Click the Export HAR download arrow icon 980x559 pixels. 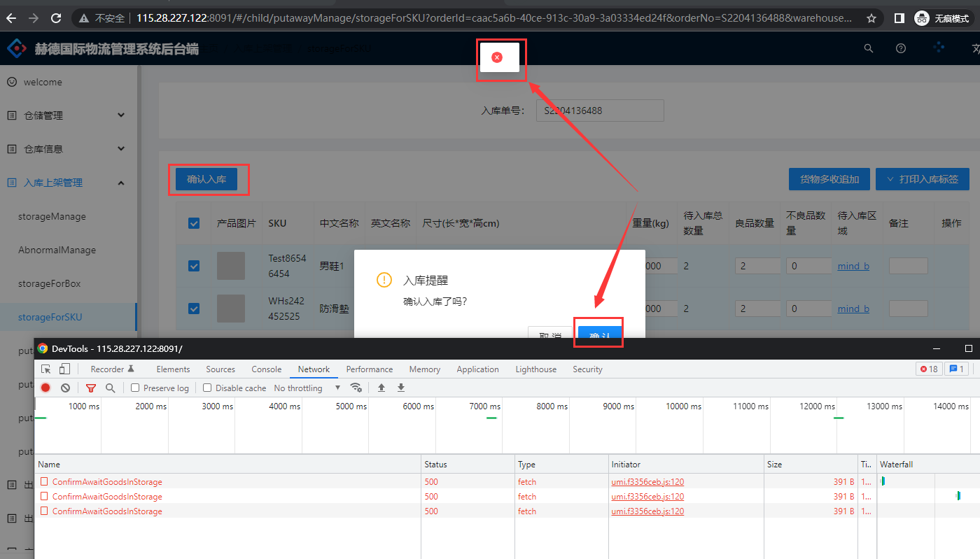(x=401, y=388)
